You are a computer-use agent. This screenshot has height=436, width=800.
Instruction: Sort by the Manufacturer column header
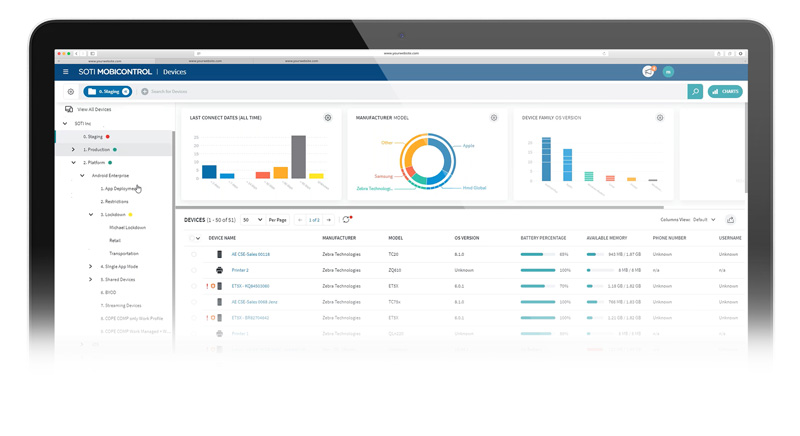[x=339, y=238]
